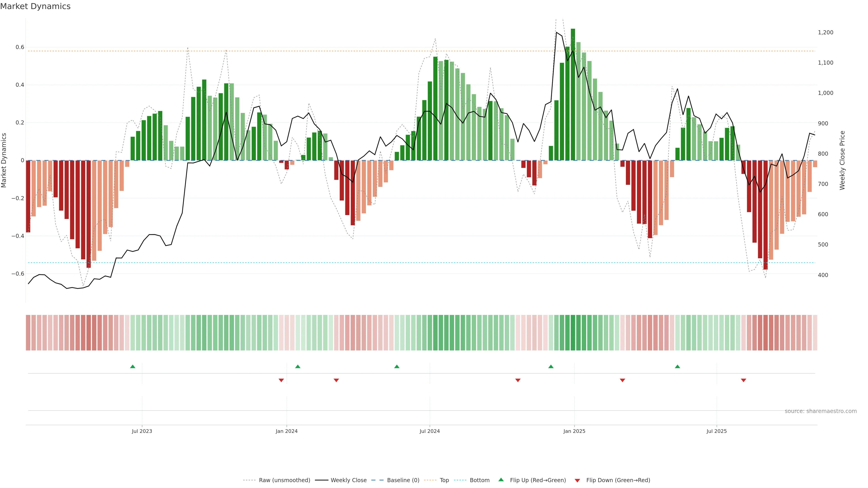Click the green flip-up marker just before Jan 2025

pyautogui.click(x=551, y=366)
